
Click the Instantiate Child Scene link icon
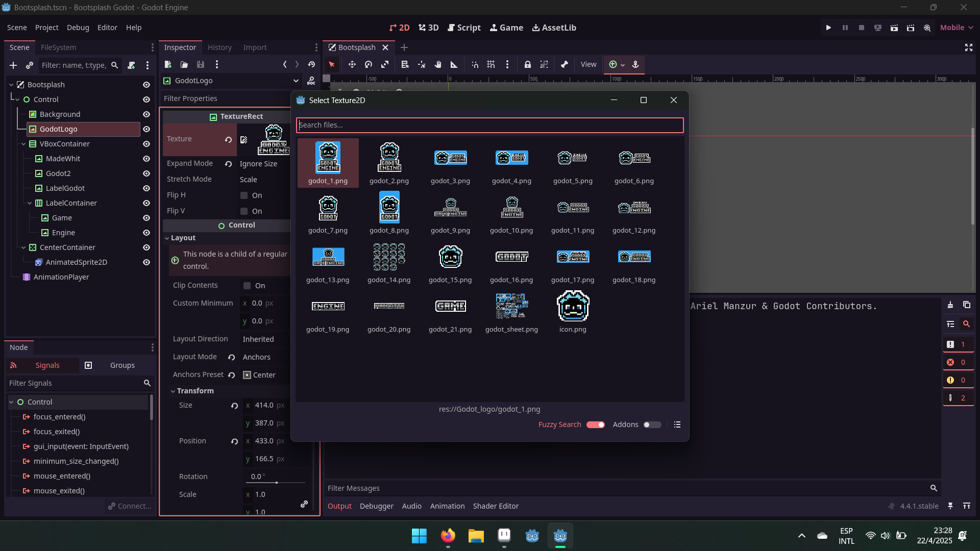30,65
